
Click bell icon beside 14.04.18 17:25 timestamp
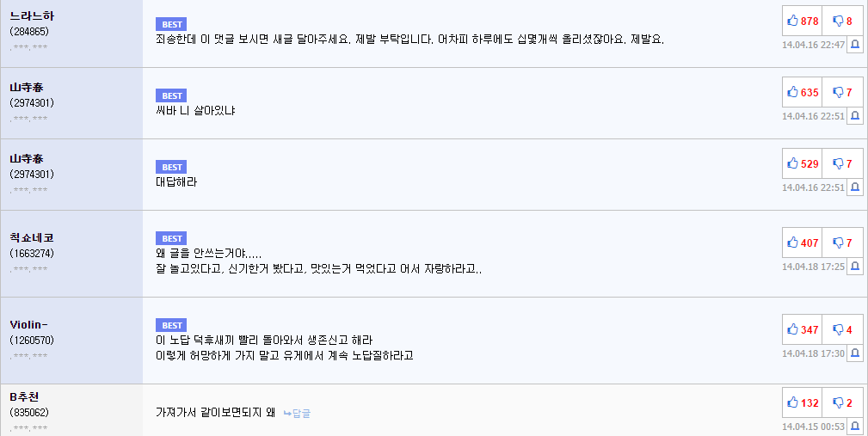[x=855, y=267]
